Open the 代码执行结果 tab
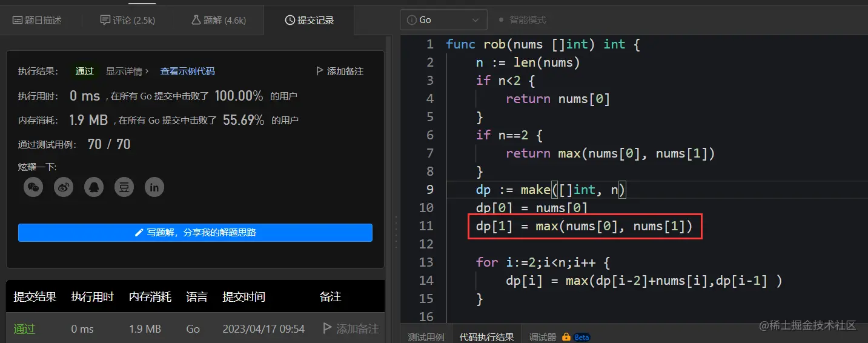The width and height of the screenshot is (868, 343). [x=486, y=337]
